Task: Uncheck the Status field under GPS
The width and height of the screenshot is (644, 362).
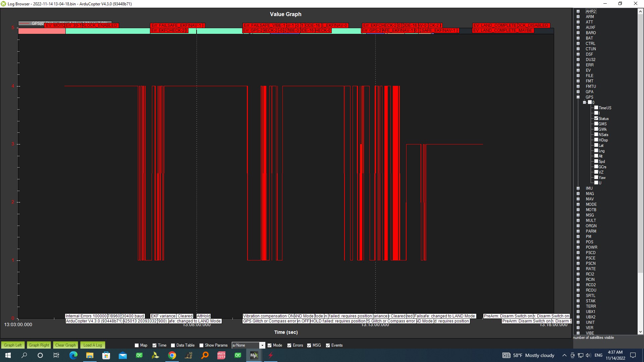Action: point(596,119)
